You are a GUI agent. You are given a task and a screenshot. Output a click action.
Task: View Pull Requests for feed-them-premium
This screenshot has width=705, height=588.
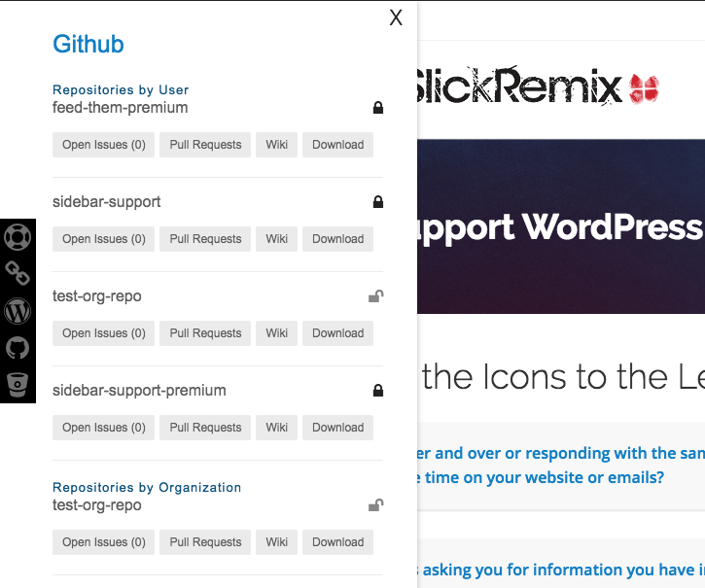tap(205, 145)
